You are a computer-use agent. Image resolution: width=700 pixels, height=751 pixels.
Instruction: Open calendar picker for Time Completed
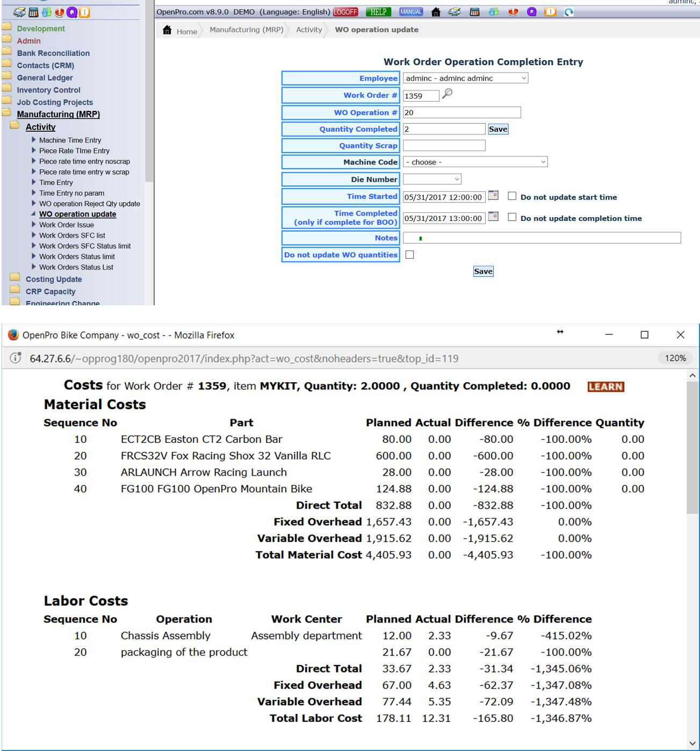[493, 217]
